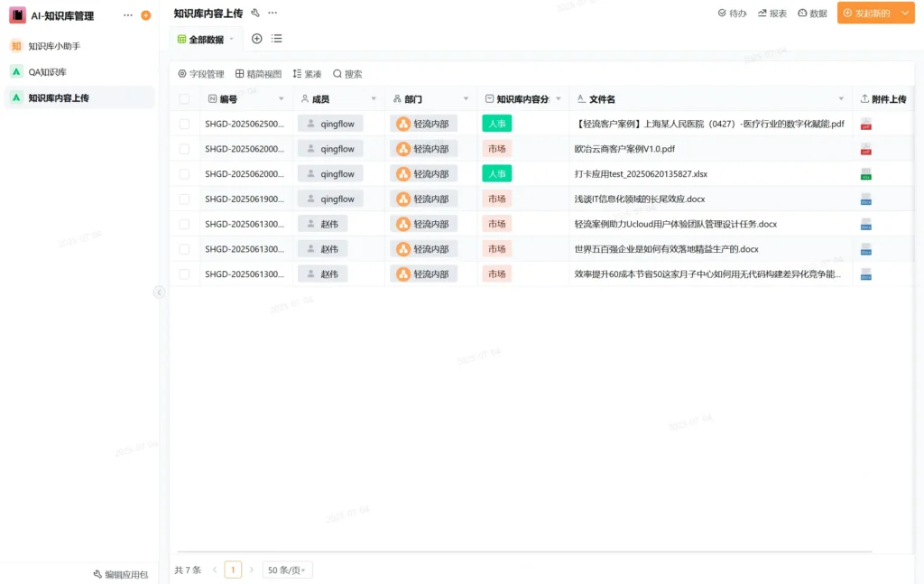This screenshot has width=924, height=584.
Task: Open the 部门 column header dropdown
Action: tap(466, 99)
